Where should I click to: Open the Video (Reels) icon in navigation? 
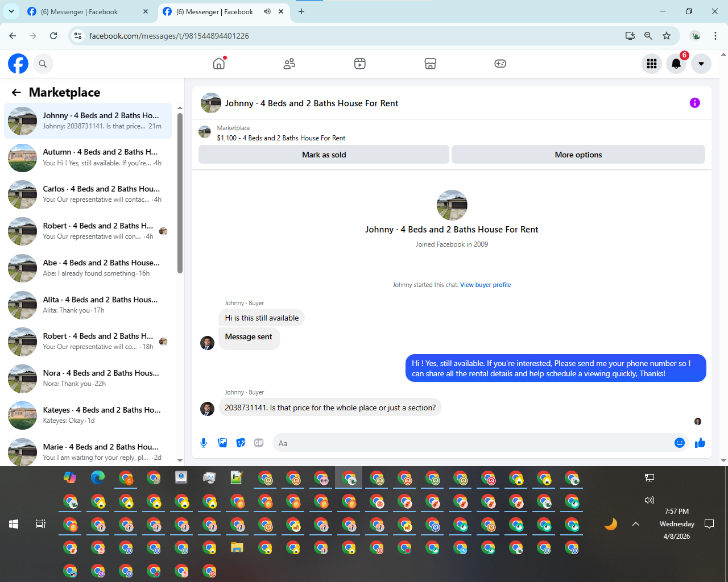(360, 64)
